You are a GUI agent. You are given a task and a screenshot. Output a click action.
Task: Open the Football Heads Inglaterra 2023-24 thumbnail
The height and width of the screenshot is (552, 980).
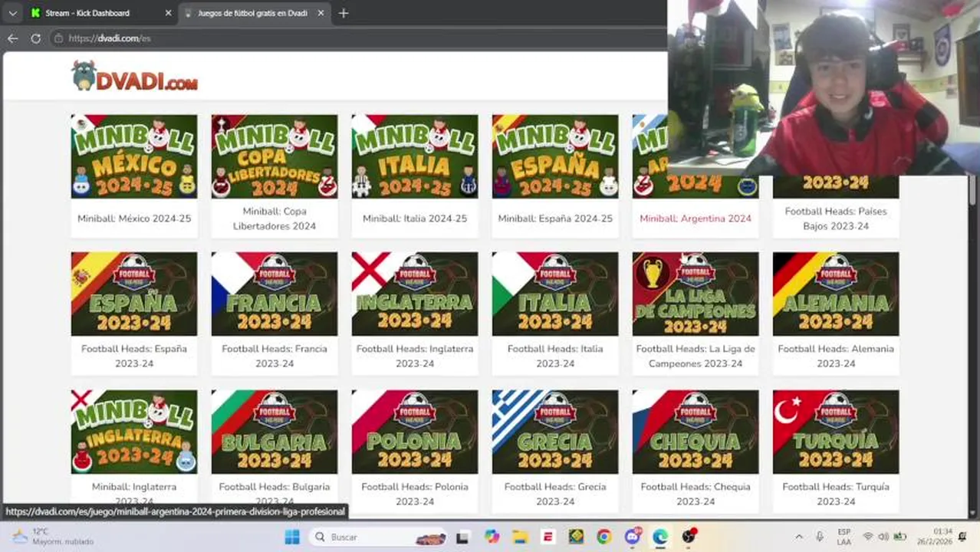coord(415,294)
